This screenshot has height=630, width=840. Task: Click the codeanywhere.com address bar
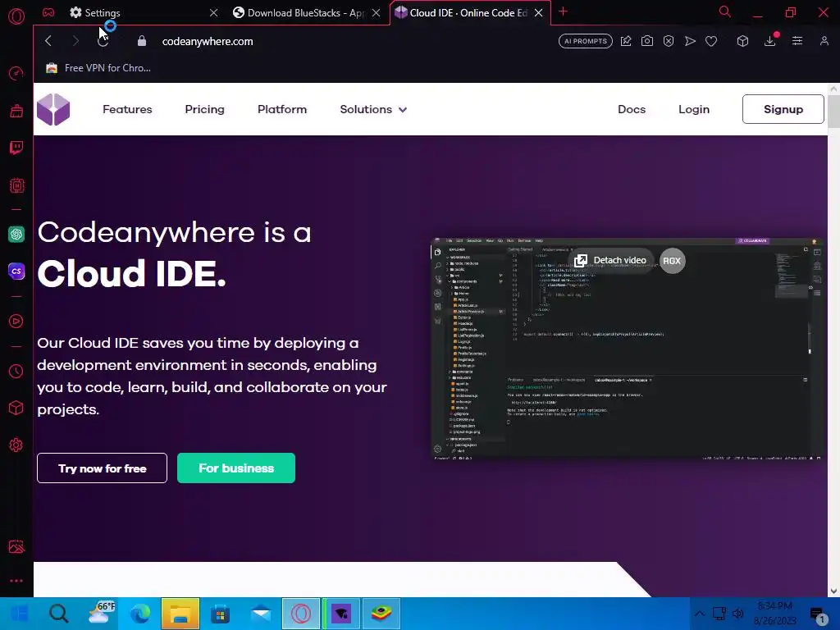click(208, 41)
